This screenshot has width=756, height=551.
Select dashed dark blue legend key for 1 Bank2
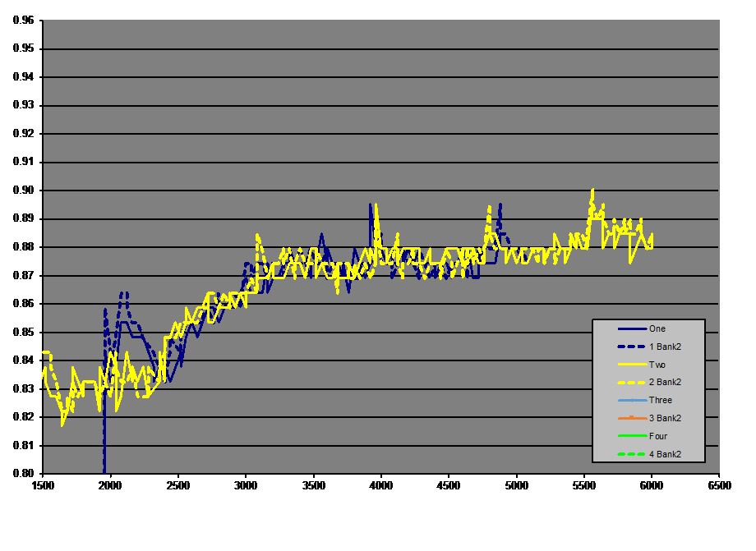tap(631, 347)
